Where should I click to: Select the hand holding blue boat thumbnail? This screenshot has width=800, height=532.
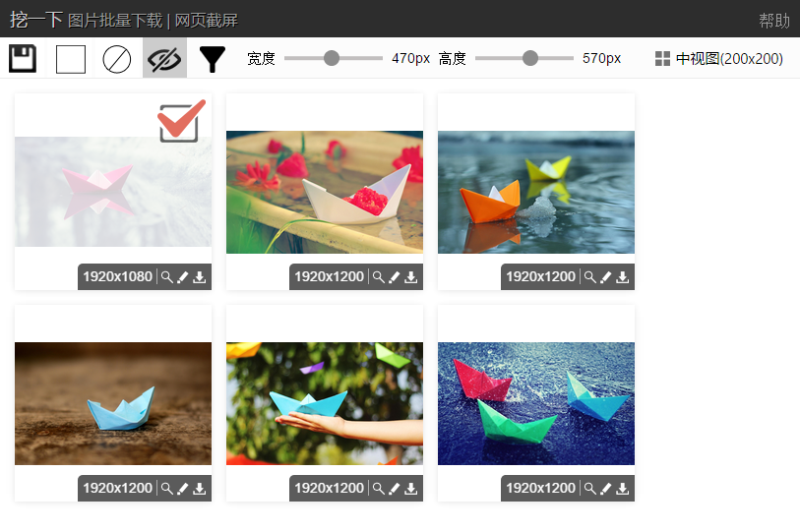(x=325, y=403)
